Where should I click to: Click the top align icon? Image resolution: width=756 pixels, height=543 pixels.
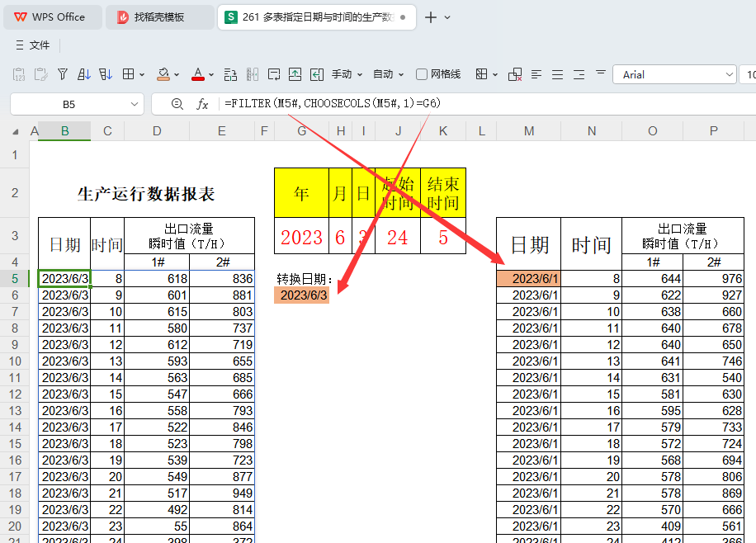(600, 73)
